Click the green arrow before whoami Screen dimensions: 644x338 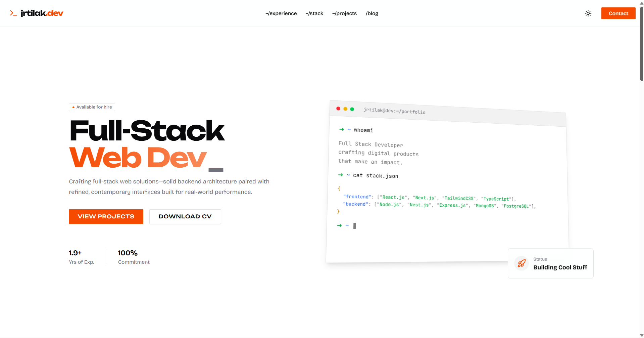point(341,129)
